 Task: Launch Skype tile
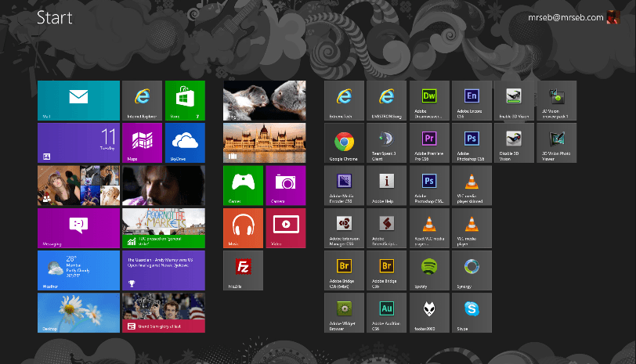[472, 312]
